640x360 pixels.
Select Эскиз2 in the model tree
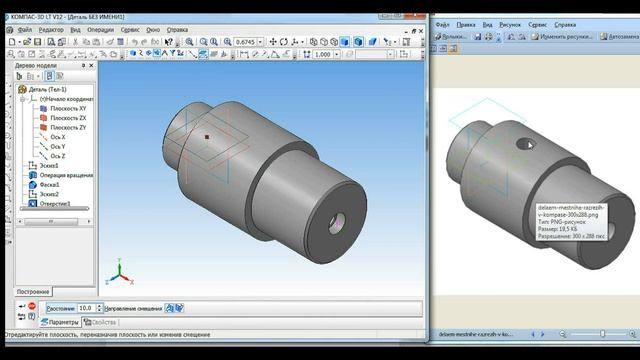click(x=49, y=194)
